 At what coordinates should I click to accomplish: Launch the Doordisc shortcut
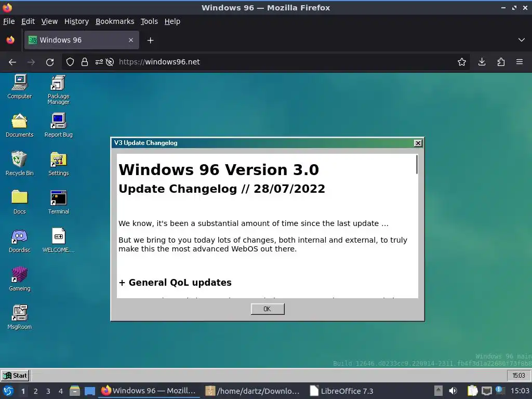19,240
